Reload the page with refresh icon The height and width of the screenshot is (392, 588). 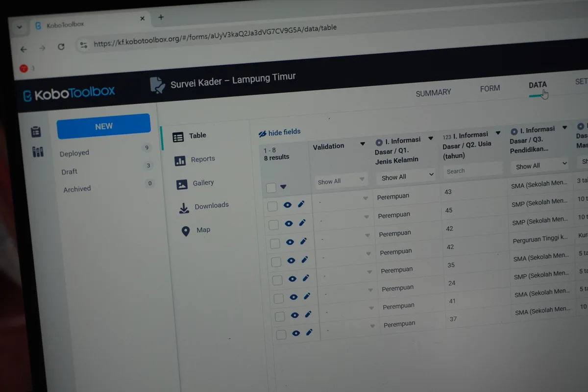click(61, 47)
